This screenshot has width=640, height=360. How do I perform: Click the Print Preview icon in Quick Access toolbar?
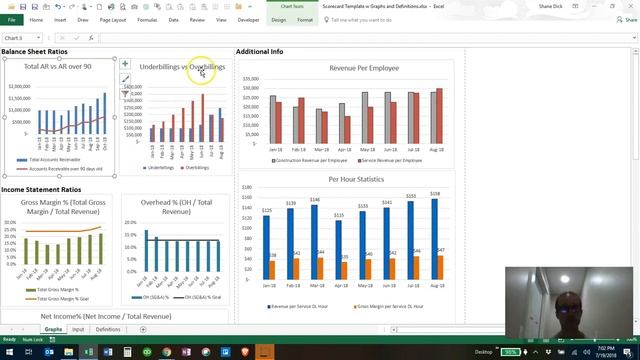click(122, 7)
